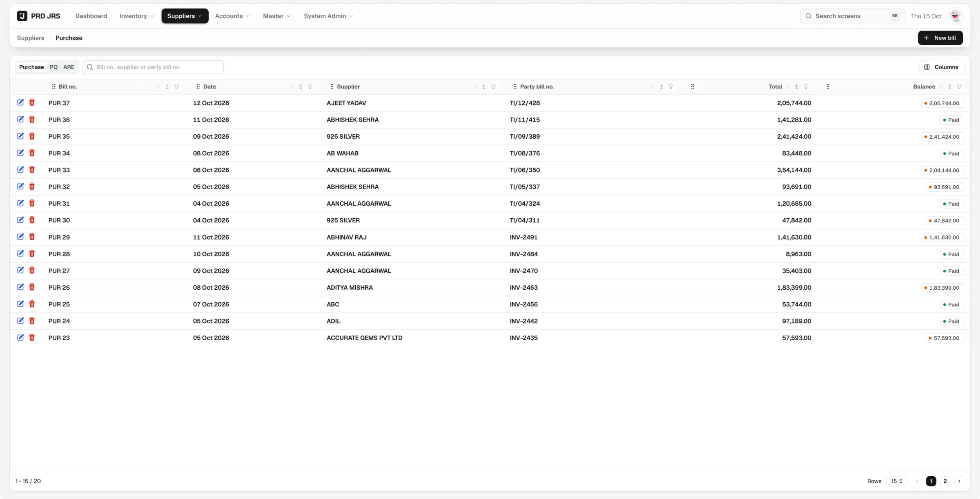
Task: Create a New bill
Action: tap(940, 38)
